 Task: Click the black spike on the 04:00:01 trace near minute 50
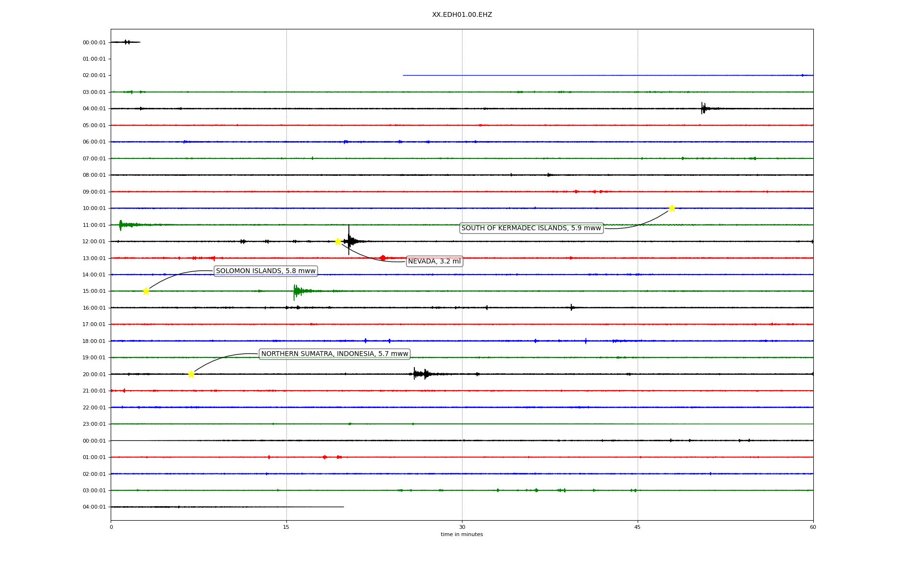coord(703,108)
